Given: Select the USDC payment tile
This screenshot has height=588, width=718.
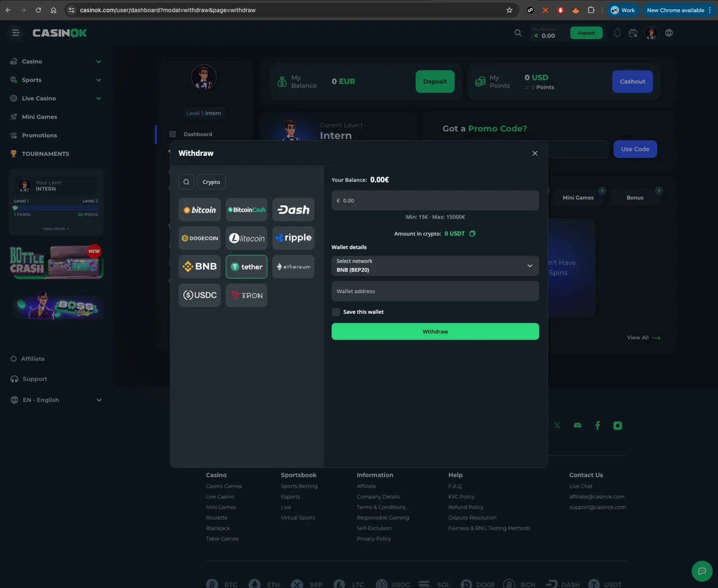Looking at the screenshot, I should [x=200, y=295].
